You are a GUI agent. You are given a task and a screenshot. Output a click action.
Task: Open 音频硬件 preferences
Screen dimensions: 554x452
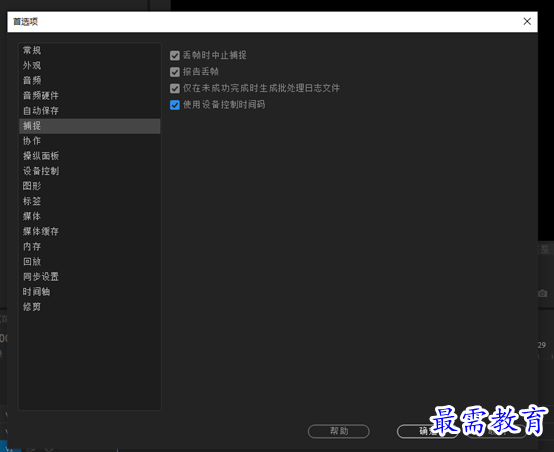click(x=90, y=96)
